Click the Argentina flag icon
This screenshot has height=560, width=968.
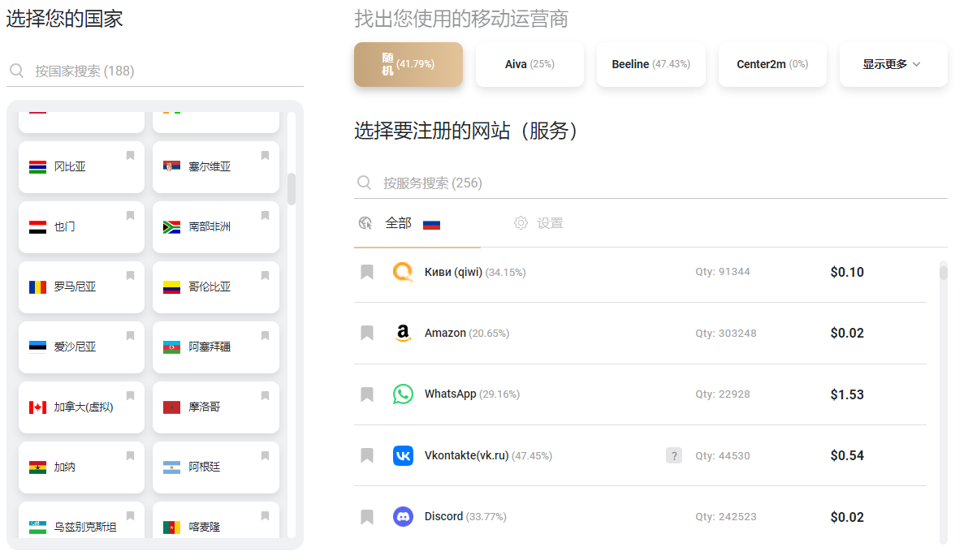click(x=171, y=467)
